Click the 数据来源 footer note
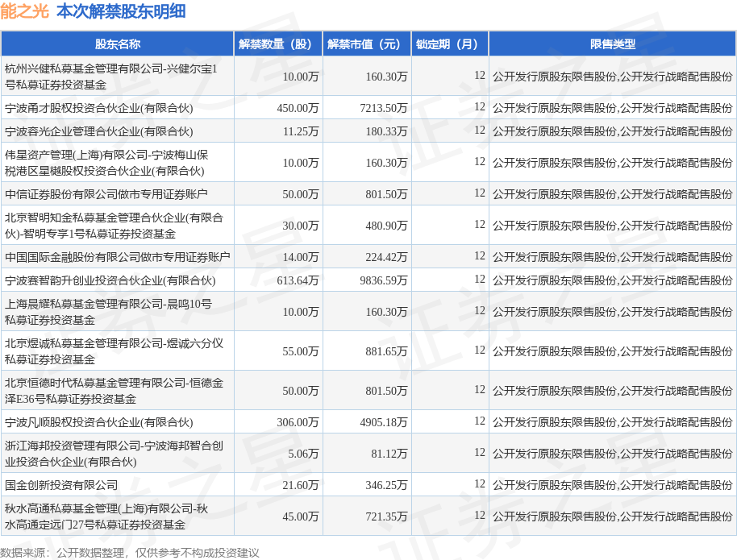Screen dimensions: 737x560 point(130,553)
